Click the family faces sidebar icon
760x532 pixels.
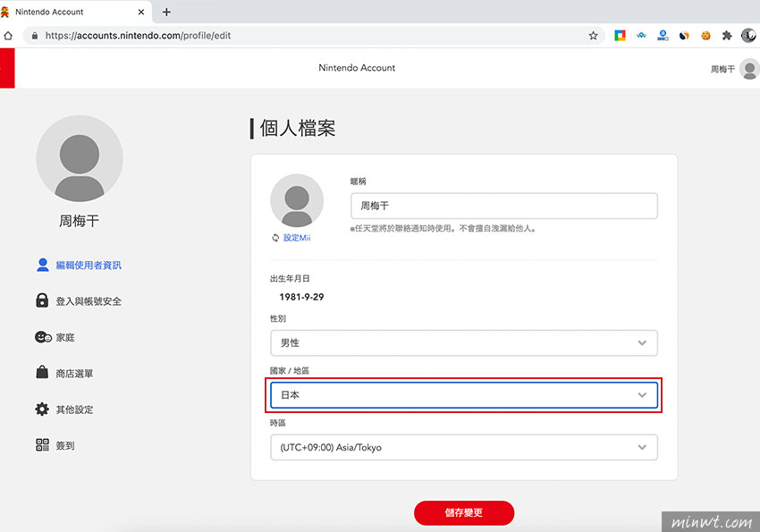[x=43, y=337]
